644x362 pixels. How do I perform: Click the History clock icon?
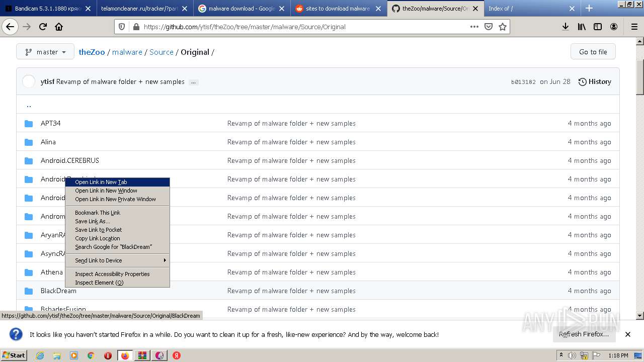[583, 81]
